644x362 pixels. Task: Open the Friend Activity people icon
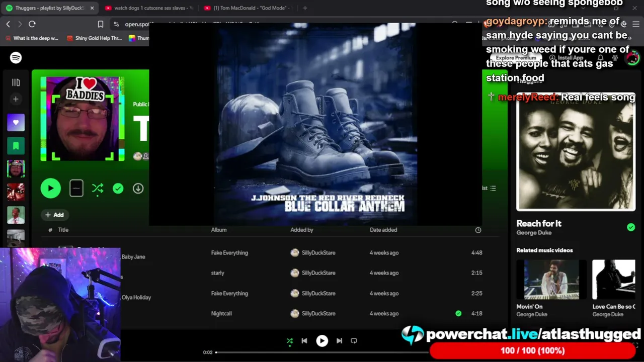point(615,58)
